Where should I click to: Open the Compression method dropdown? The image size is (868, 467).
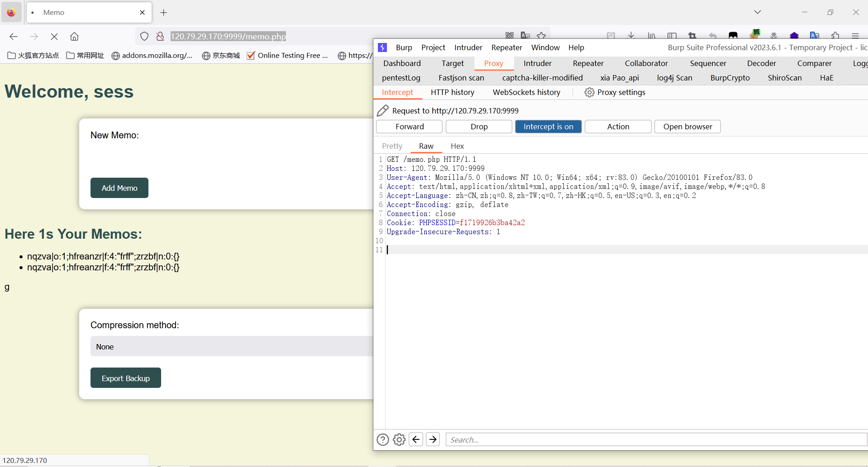[x=232, y=346]
